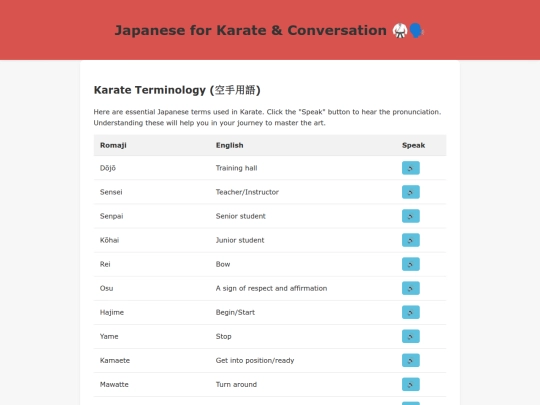The height and width of the screenshot is (405, 540).
Task: Click speak icon for Rei
Action: (x=411, y=264)
